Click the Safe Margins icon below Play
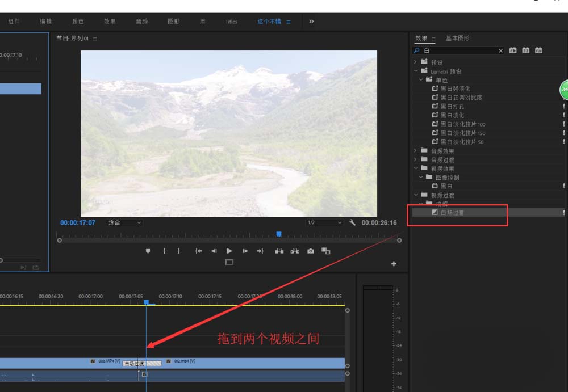Image resolution: width=568 pixels, height=392 pixels. click(229, 262)
